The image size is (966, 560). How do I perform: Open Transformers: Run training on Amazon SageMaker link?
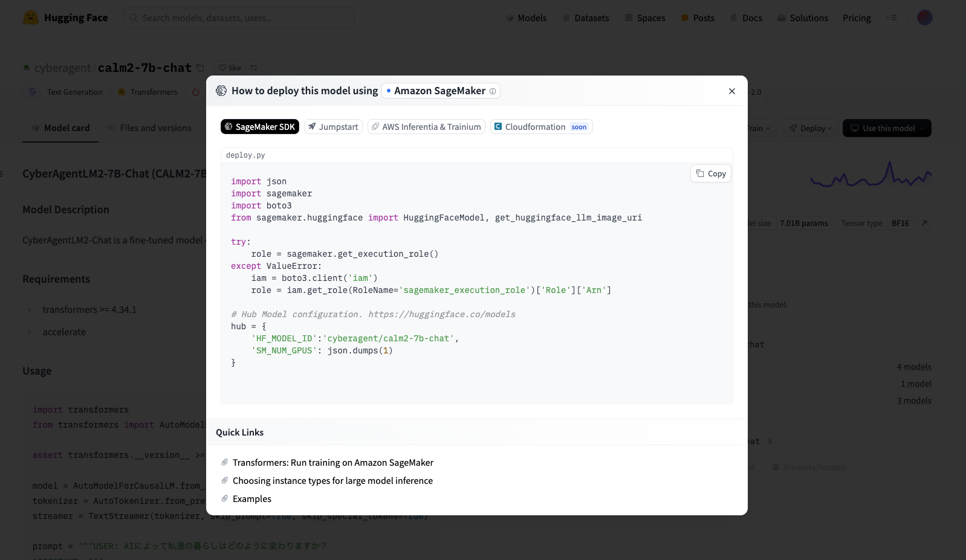[333, 463]
